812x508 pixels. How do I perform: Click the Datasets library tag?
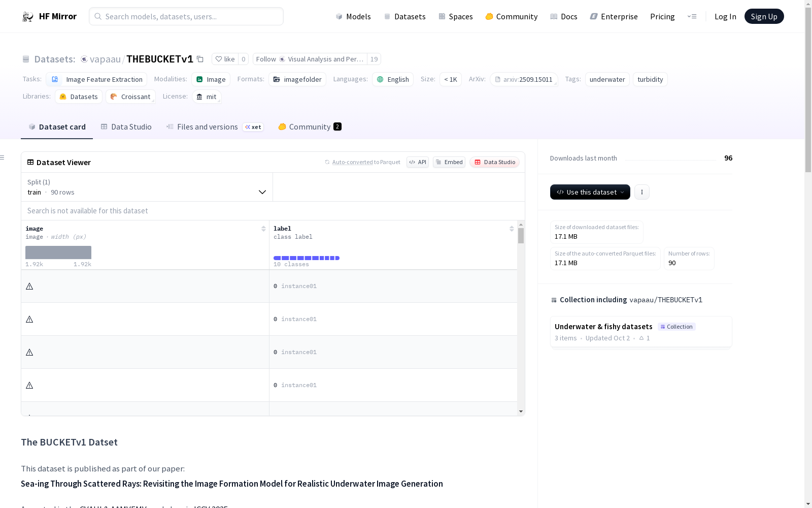coord(79,97)
